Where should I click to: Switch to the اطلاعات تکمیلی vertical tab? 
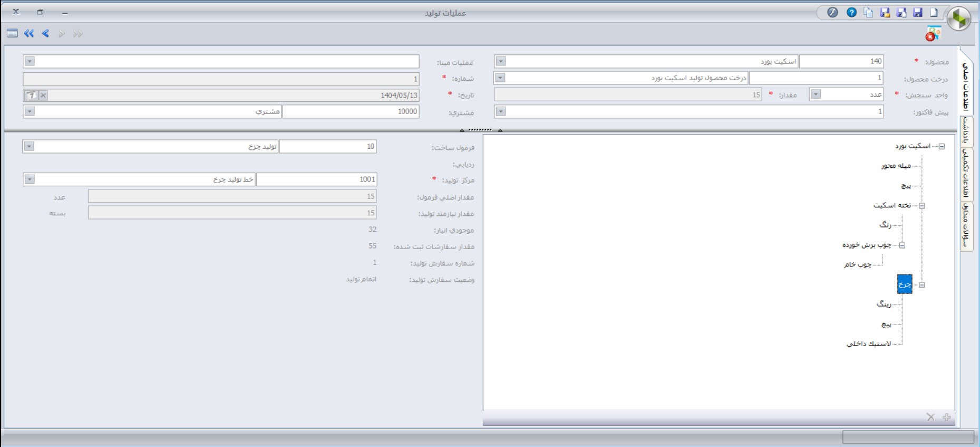[x=966, y=173]
